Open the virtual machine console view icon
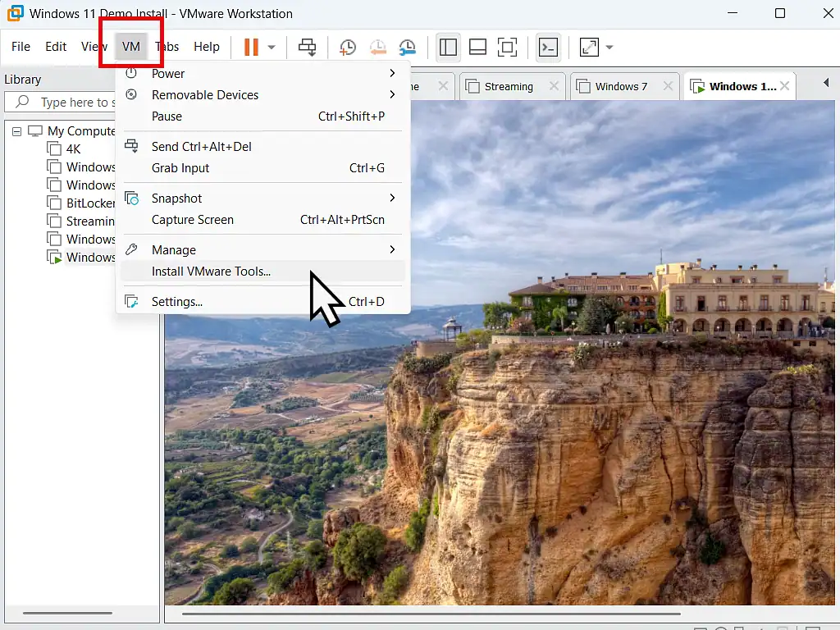 549,48
